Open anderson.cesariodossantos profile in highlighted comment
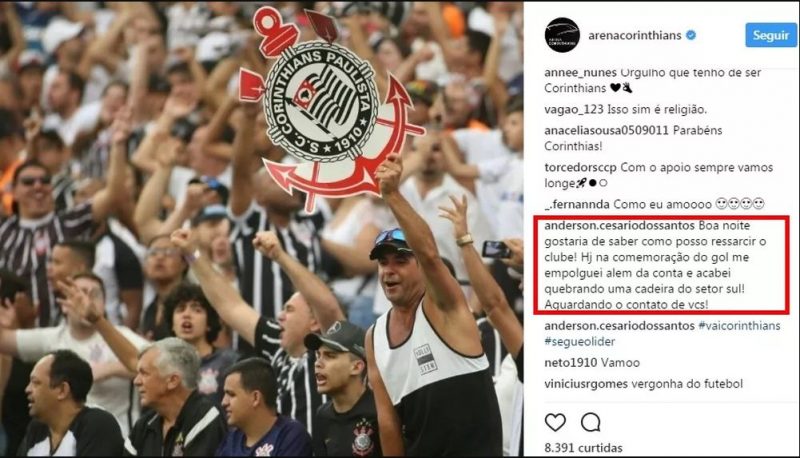Screen dimensions: 800x458 point(619,225)
